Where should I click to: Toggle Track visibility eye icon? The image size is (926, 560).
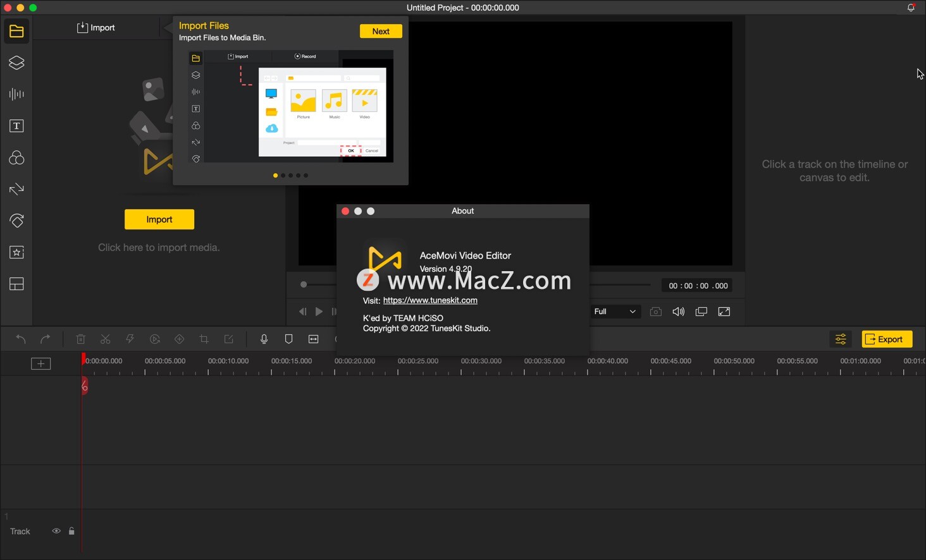click(56, 531)
